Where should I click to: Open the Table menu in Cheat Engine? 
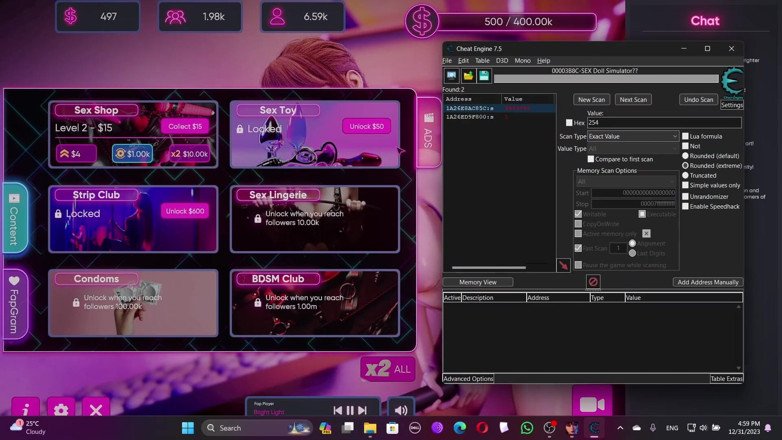click(x=482, y=60)
